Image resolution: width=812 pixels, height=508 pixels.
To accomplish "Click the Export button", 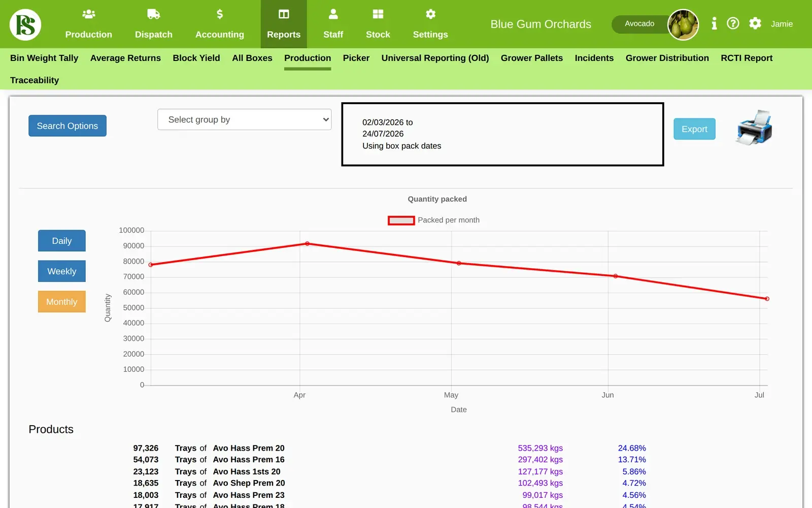I will pyautogui.click(x=694, y=129).
